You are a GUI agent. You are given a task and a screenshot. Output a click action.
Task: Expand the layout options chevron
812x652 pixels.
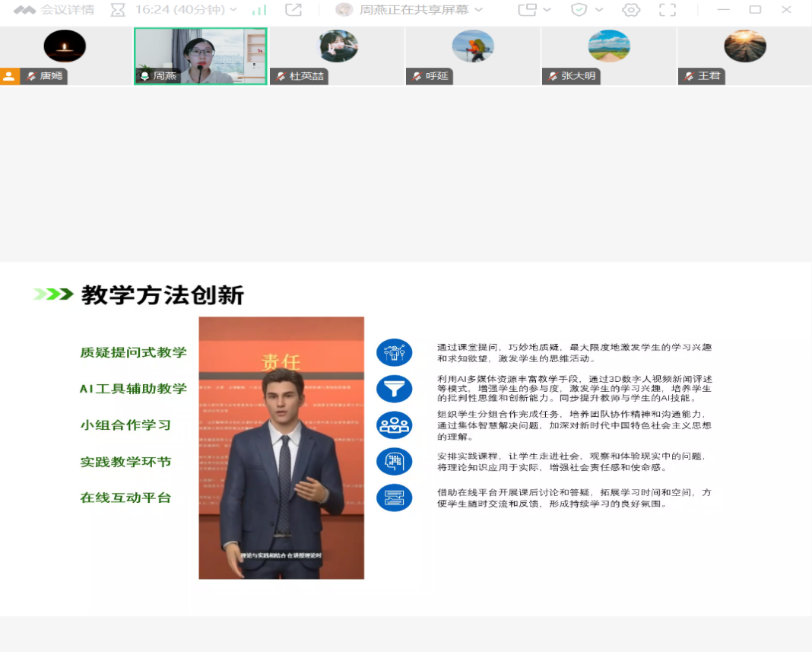(x=547, y=10)
